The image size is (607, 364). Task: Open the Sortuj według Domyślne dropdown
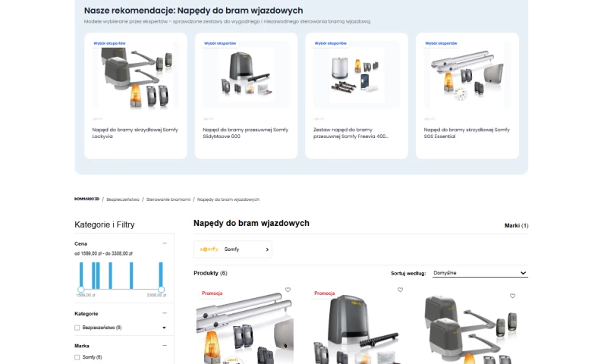coord(480,273)
